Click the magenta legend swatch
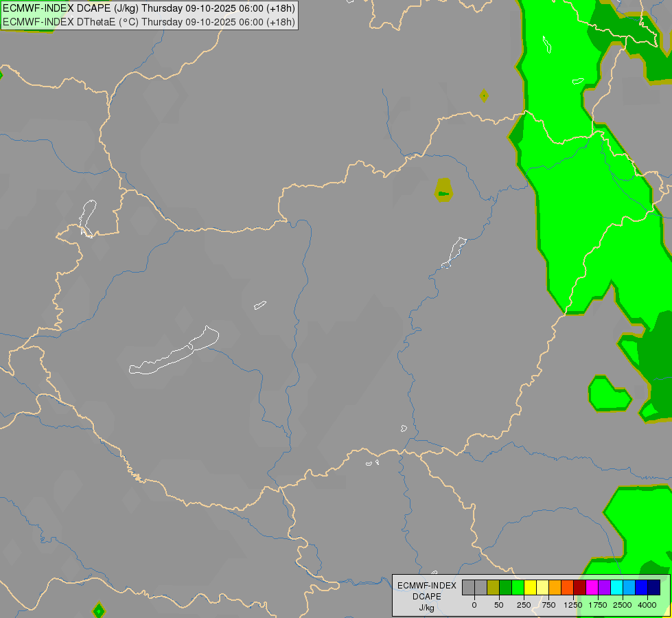Image resolution: width=672 pixels, height=618 pixels. coord(592,587)
